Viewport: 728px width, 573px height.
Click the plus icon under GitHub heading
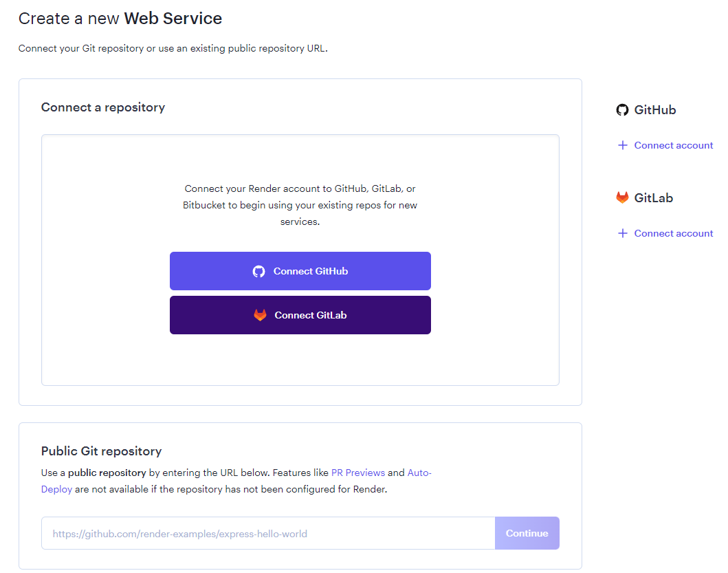[623, 145]
